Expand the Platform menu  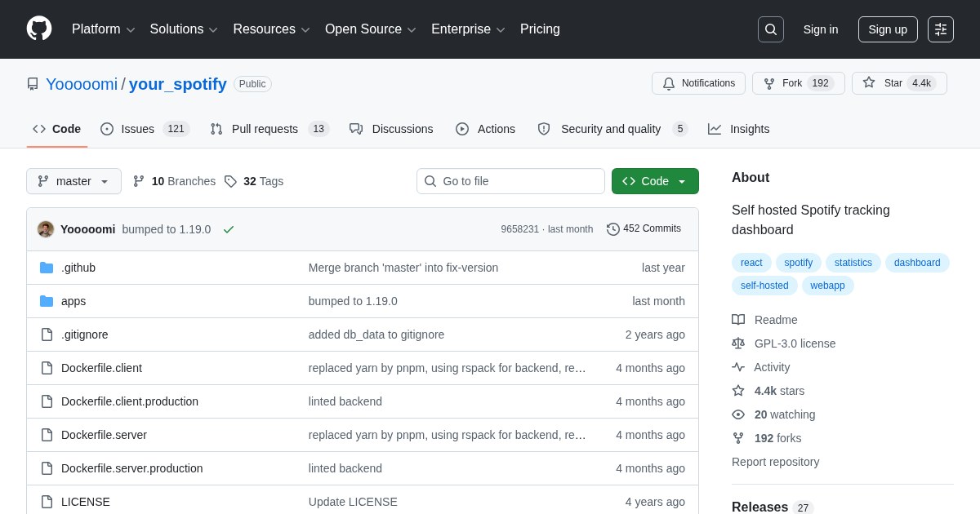[x=104, y=29]
